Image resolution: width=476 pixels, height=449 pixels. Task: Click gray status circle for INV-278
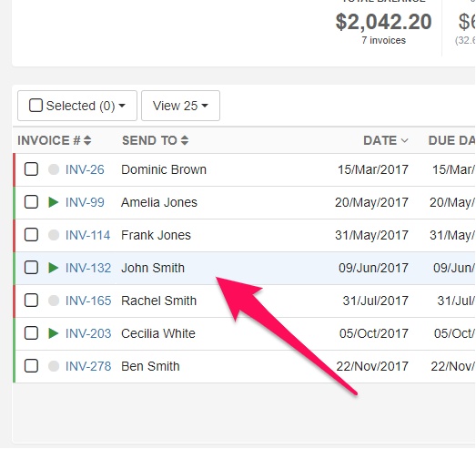point(54,366)
